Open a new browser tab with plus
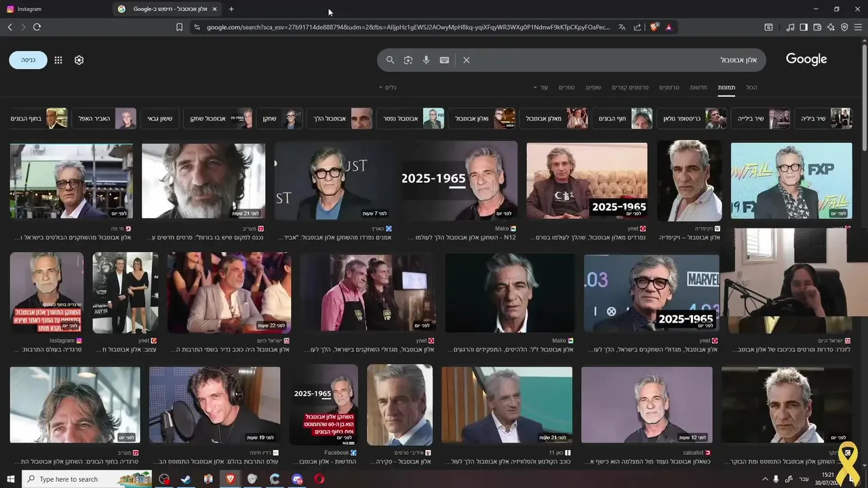 [231, 9]
